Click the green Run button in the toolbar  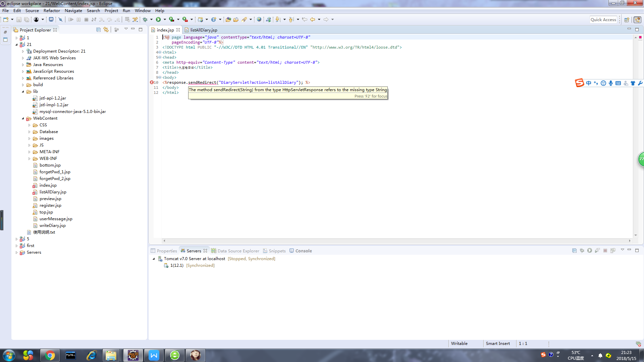[x=158, y=19]
